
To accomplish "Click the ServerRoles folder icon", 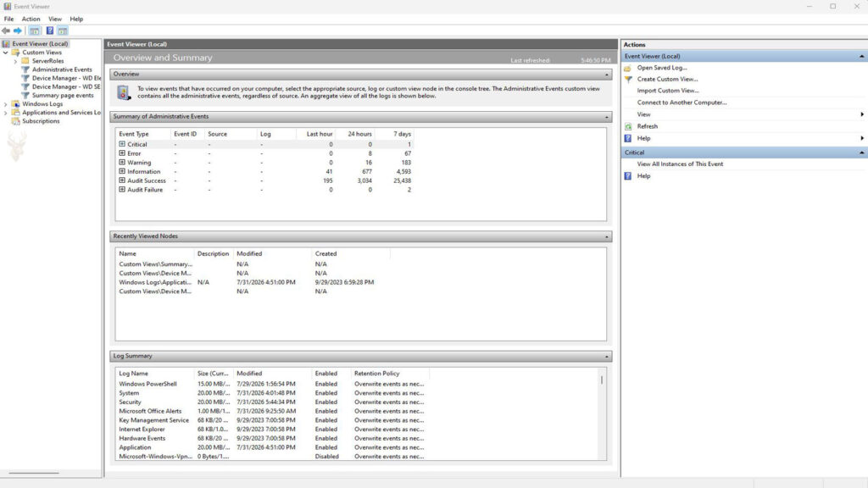I will (x=25, y=61).
